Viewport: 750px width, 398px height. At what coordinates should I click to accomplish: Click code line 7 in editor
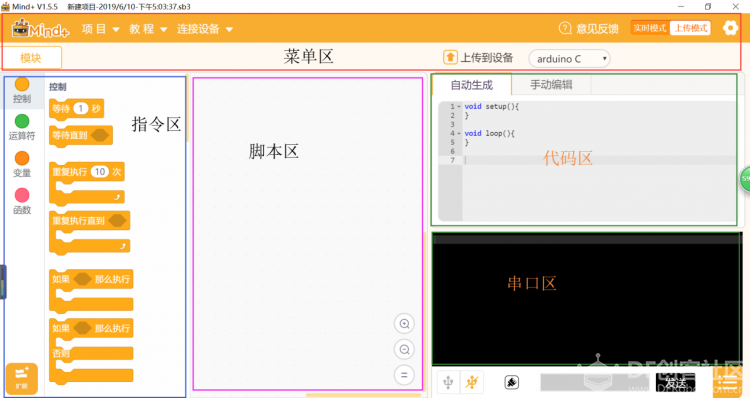tap(599, 160)
